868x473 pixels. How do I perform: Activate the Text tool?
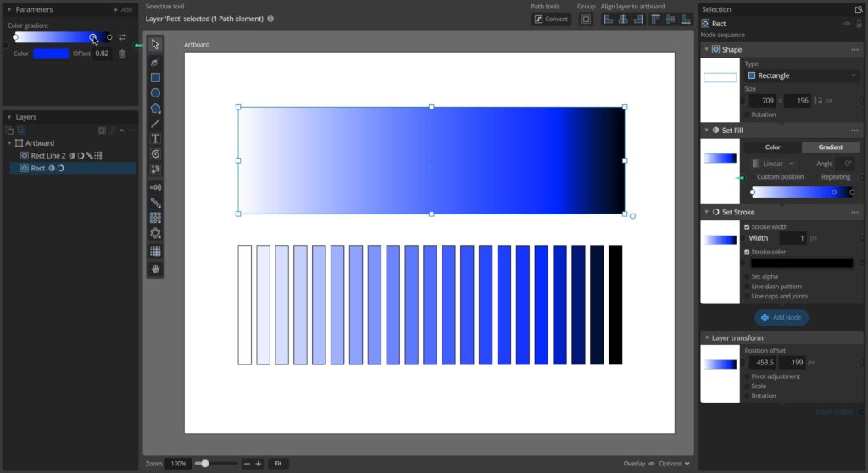(155, 138)
